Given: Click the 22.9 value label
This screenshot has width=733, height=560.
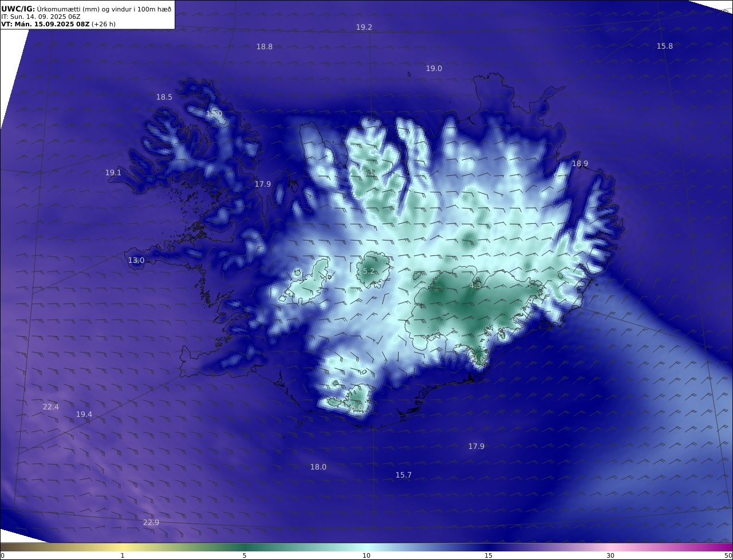Looking at the screenshot, I should 151,522.
